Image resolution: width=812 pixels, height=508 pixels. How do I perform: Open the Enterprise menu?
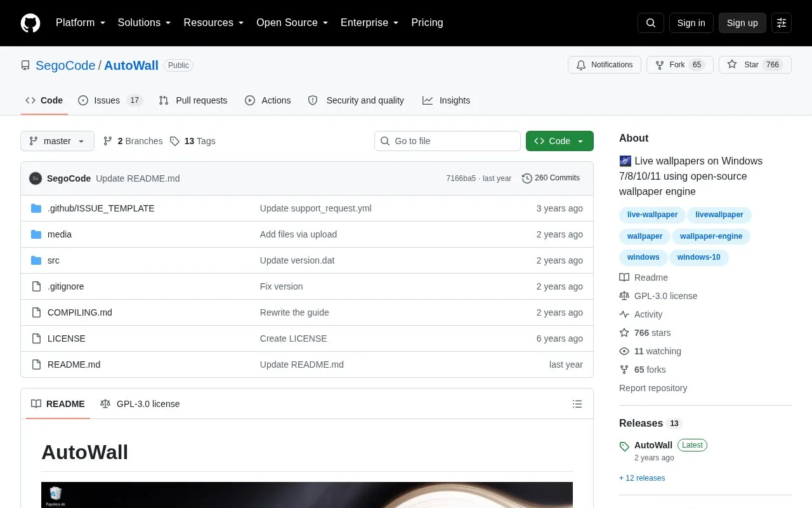(370, 23)
